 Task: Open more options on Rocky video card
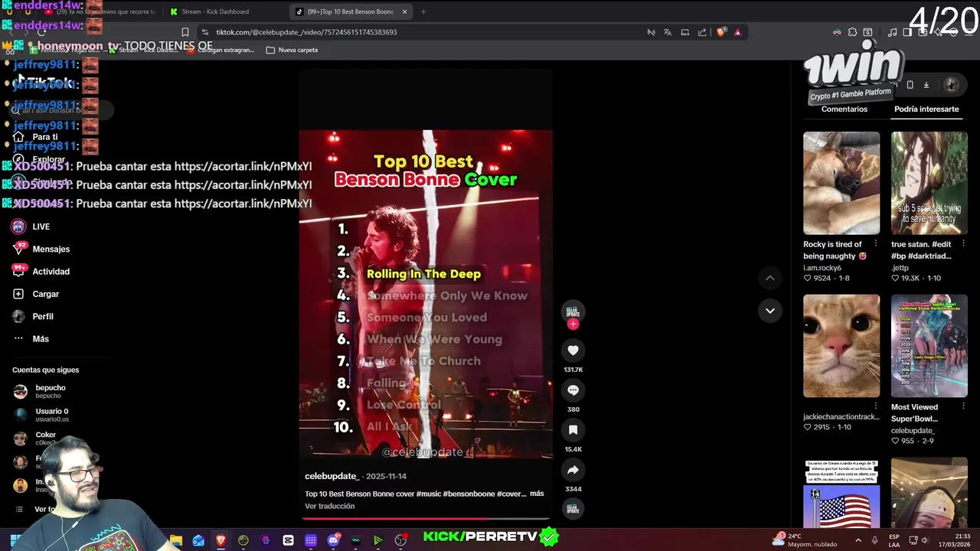tap(876, 244)
